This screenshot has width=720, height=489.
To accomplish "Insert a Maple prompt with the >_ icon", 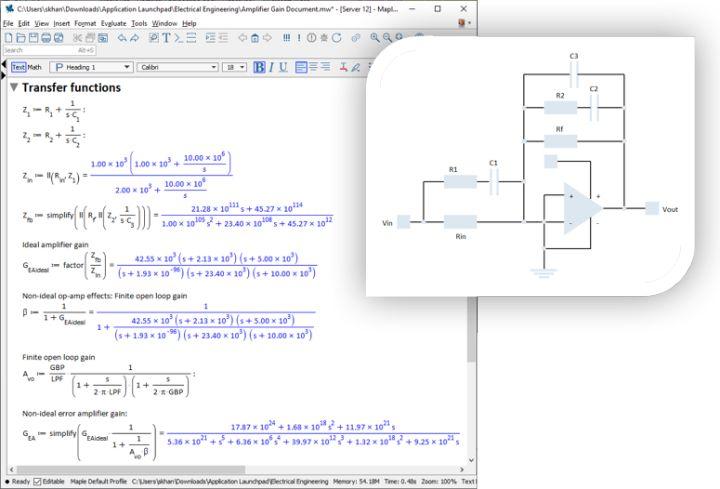I will (179, 38).
